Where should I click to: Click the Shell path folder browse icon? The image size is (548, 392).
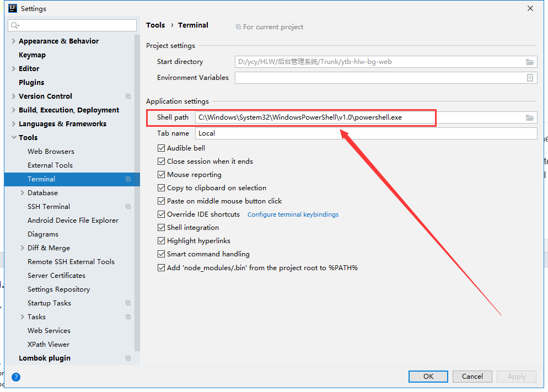pos(529,118)
